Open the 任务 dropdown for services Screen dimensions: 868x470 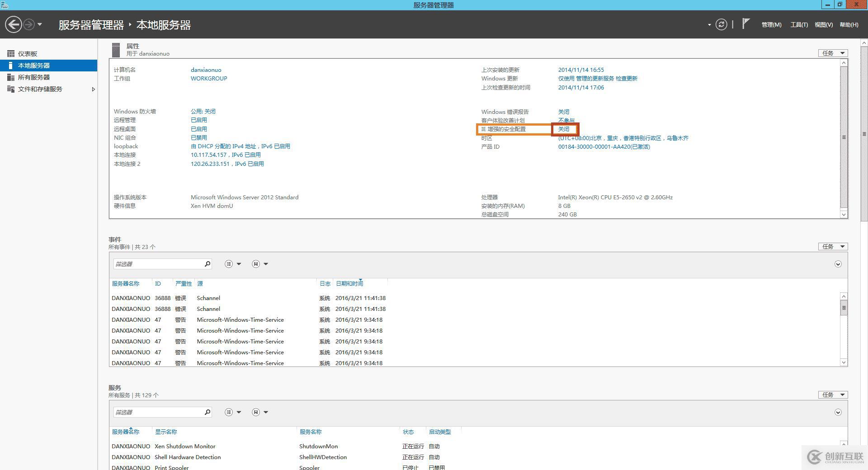(833, 395)
